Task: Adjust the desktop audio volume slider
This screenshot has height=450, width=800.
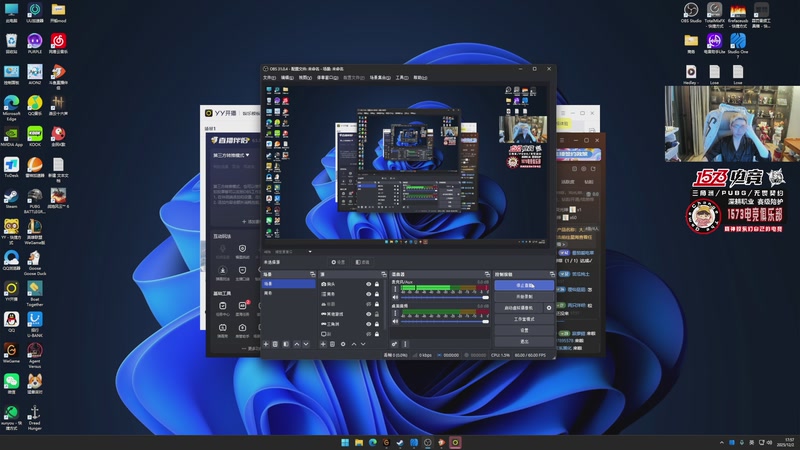Action: point(445,321)
